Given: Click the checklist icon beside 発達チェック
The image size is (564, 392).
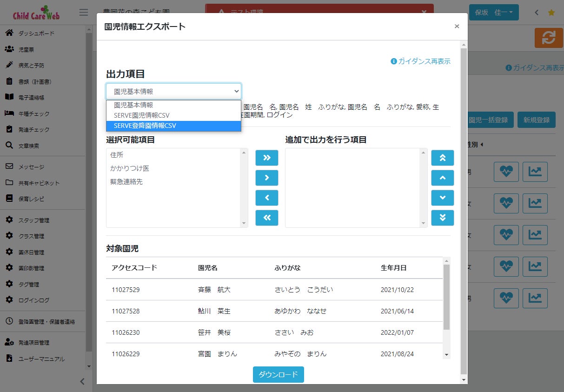Looking at the screenshot, I should 9,129.
